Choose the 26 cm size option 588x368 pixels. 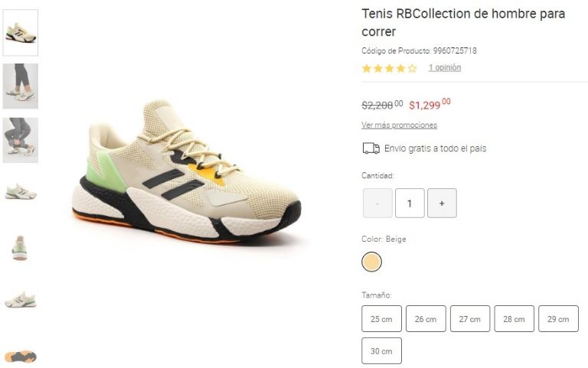(x=426, y=319)
